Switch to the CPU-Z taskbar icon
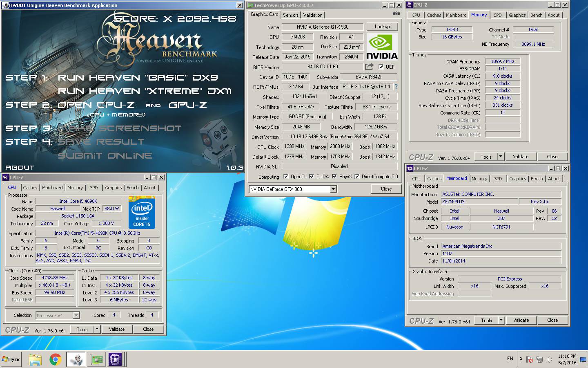Viewport: 588px width, 368px height. 116,359
